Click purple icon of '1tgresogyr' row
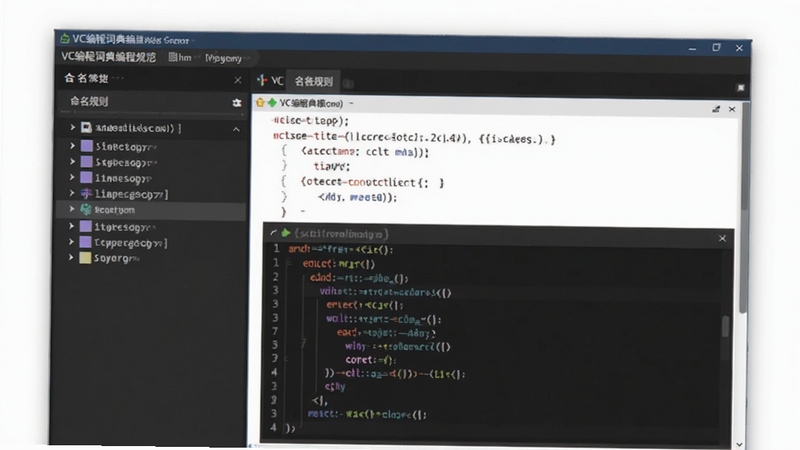The image size is (800, 450). 86,226
